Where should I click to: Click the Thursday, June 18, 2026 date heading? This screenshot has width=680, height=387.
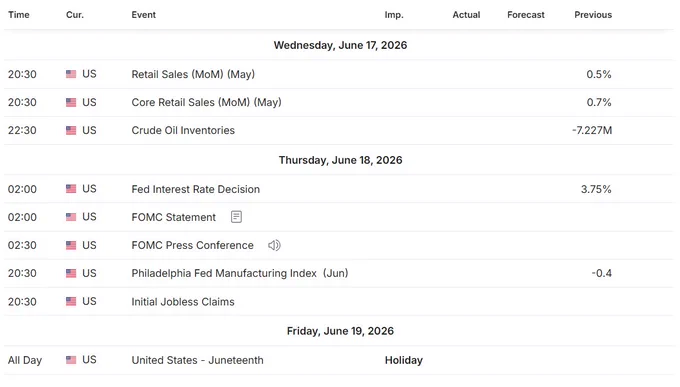click(x=340, y=160)
